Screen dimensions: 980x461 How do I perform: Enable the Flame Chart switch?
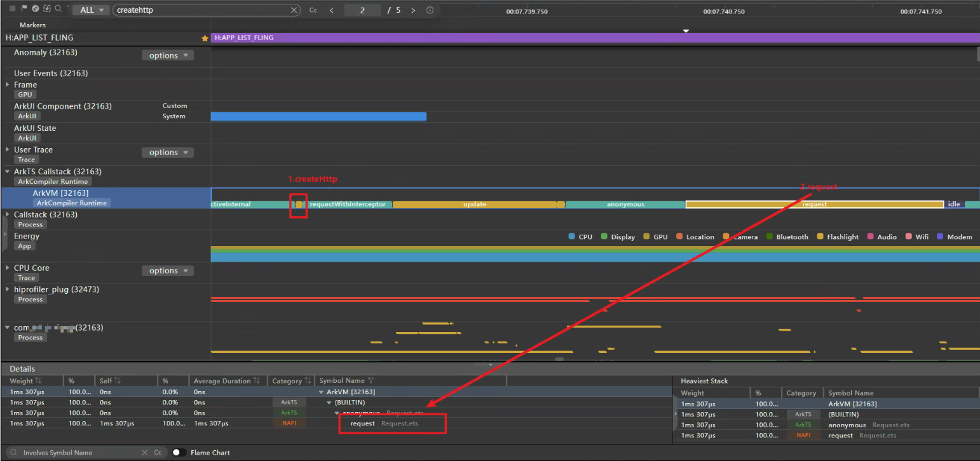[x=179, y=453]
